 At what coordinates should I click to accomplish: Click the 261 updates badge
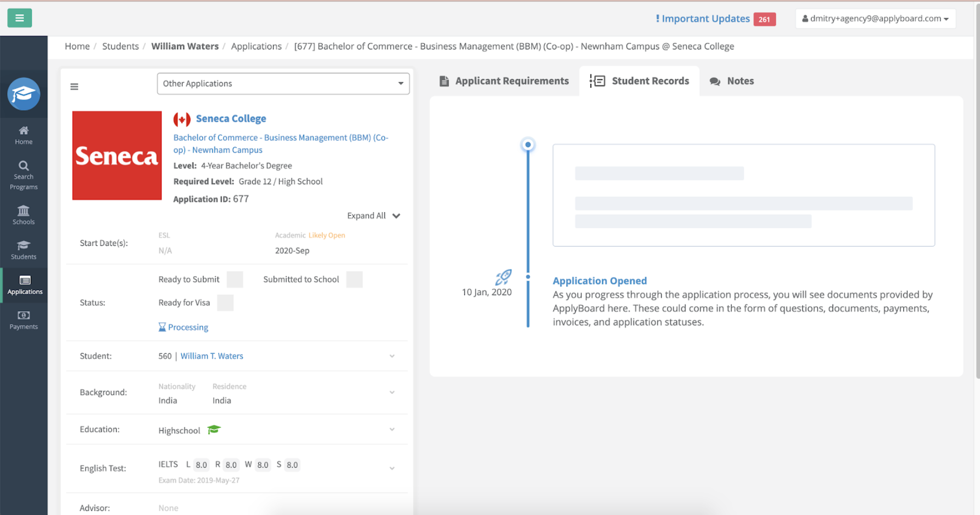(765, 19)
